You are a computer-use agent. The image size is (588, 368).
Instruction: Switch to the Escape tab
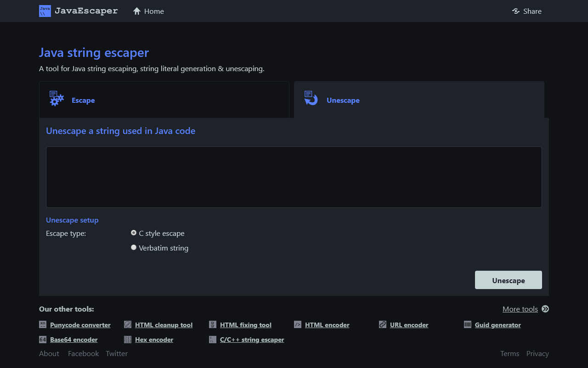coord(164,100)
